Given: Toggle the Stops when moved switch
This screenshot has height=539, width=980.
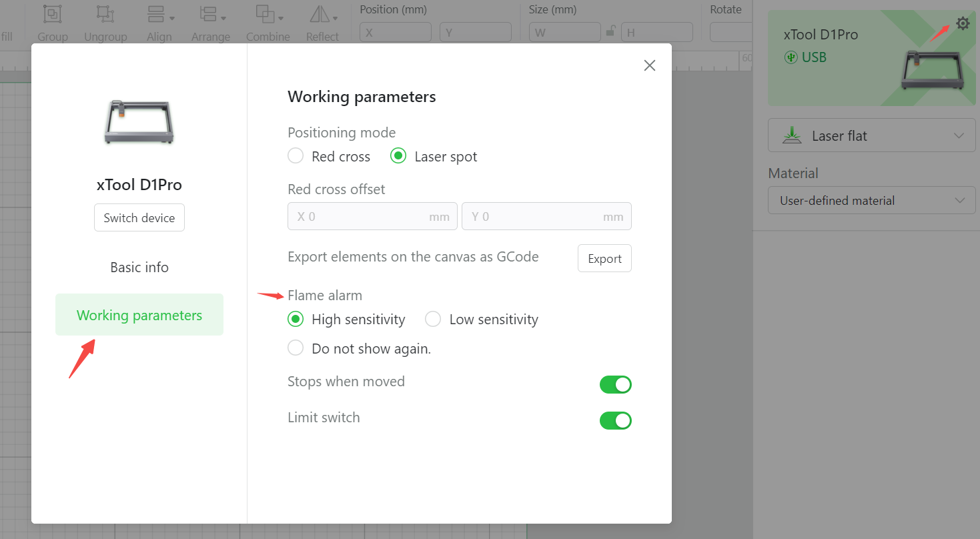Looking at the screenshot, I should 615,385.
